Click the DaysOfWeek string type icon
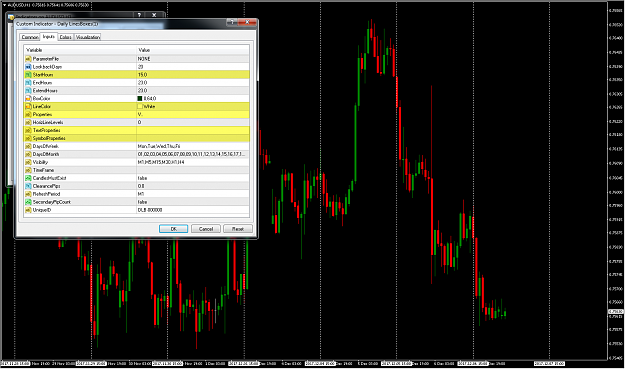625x369 pixels. [x=28, y=146]
